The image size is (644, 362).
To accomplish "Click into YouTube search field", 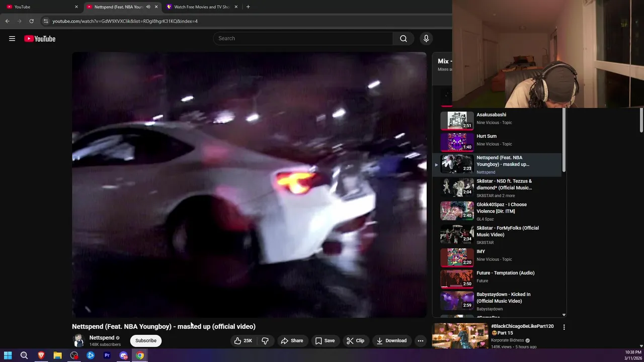I will 303,38.
